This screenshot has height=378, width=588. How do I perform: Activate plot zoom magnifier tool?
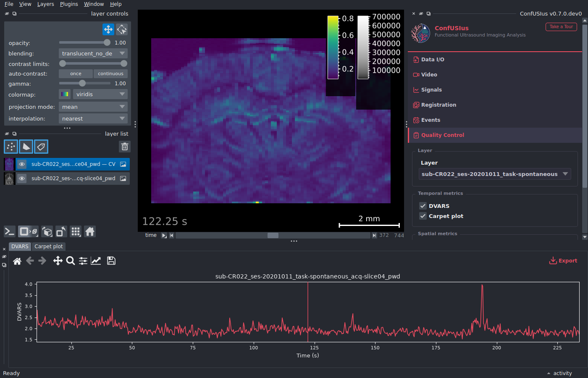(71, 261)
